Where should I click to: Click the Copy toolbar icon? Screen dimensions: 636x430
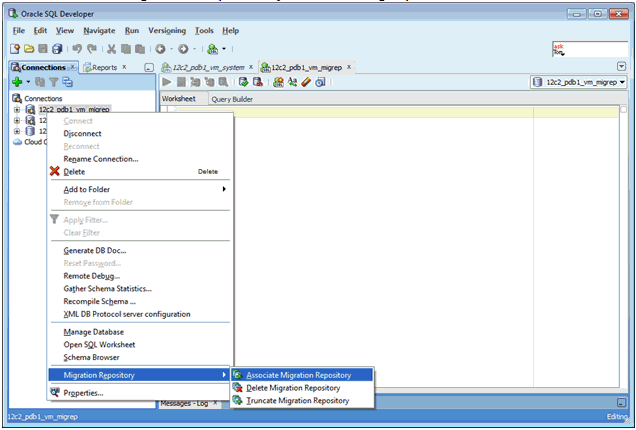click(126, 49)
